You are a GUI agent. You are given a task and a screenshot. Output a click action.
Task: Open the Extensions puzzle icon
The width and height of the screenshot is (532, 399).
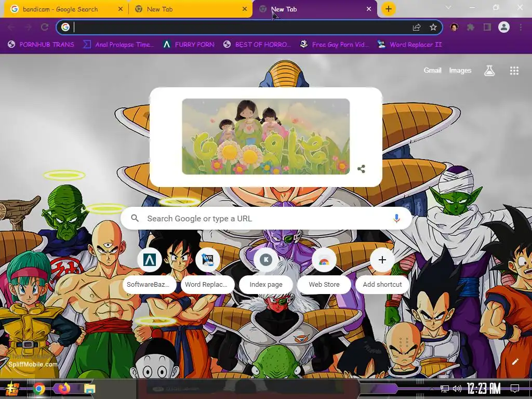click(x=471, y=27)
